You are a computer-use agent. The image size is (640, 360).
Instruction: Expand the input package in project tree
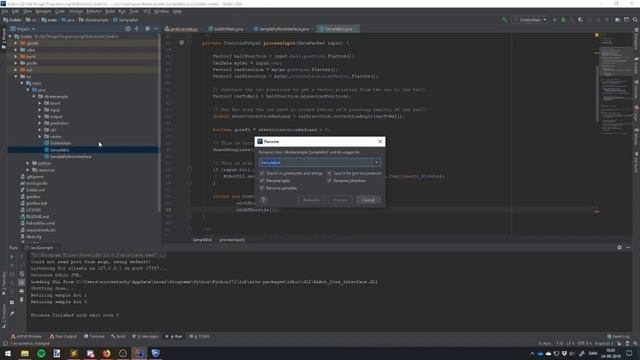click(40, 110)
